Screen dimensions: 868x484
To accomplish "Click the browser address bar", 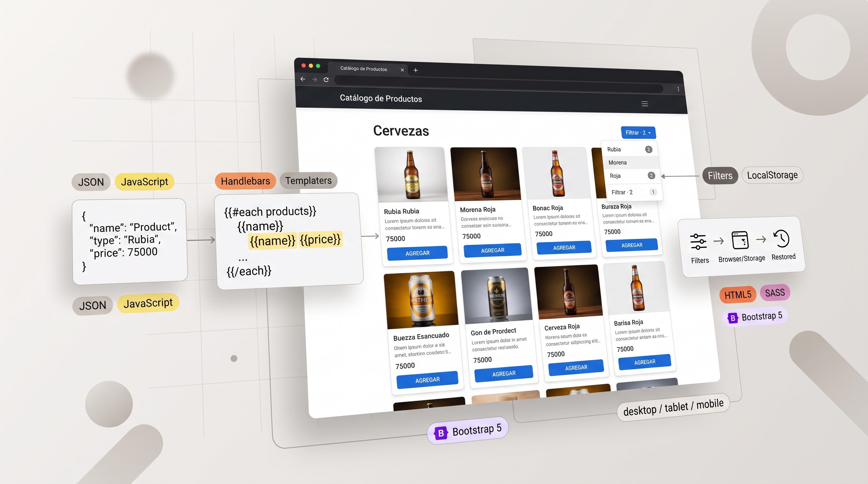I will (x=499, y=84).
